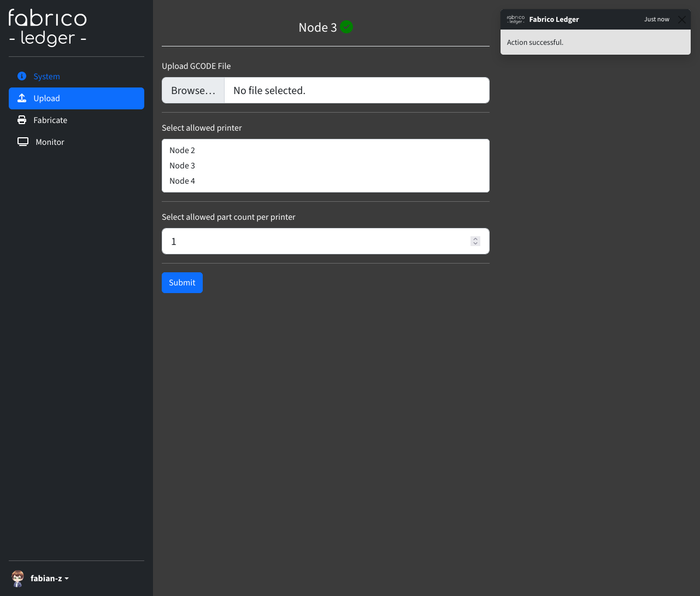700x596 pixels.
Task: Click the 'Fabrico Ledger' notification title
Action: point(554,19)
